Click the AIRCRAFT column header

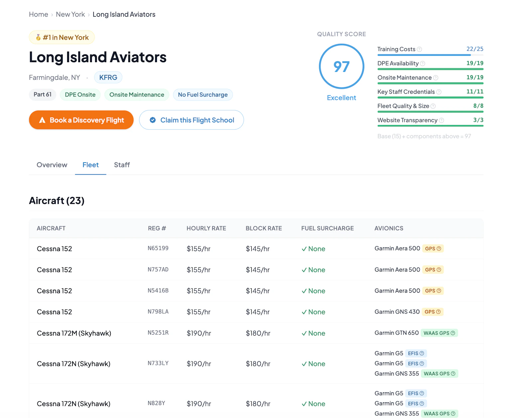51,228
